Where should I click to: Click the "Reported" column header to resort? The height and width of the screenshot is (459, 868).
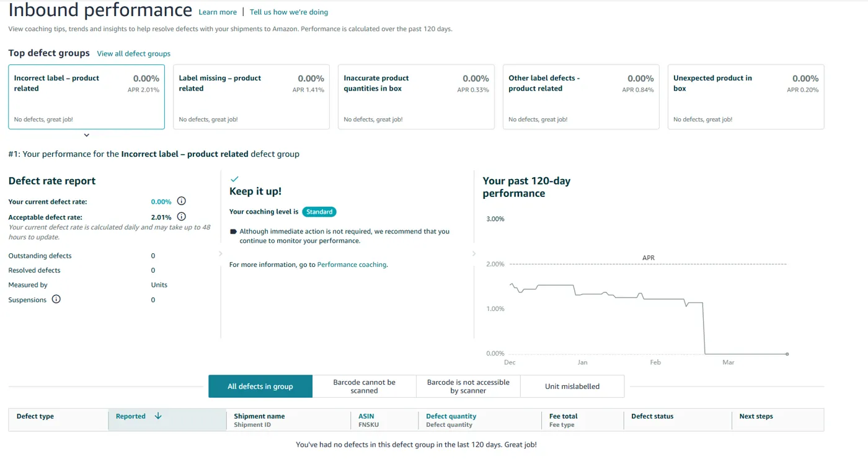[x=132, y=416]
